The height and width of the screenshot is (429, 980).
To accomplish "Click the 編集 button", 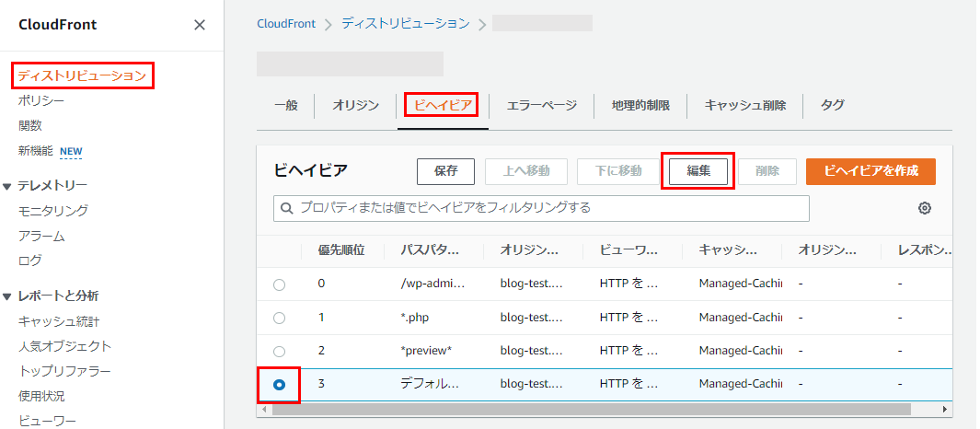I will pyautogui.click(x=698, y=171).
